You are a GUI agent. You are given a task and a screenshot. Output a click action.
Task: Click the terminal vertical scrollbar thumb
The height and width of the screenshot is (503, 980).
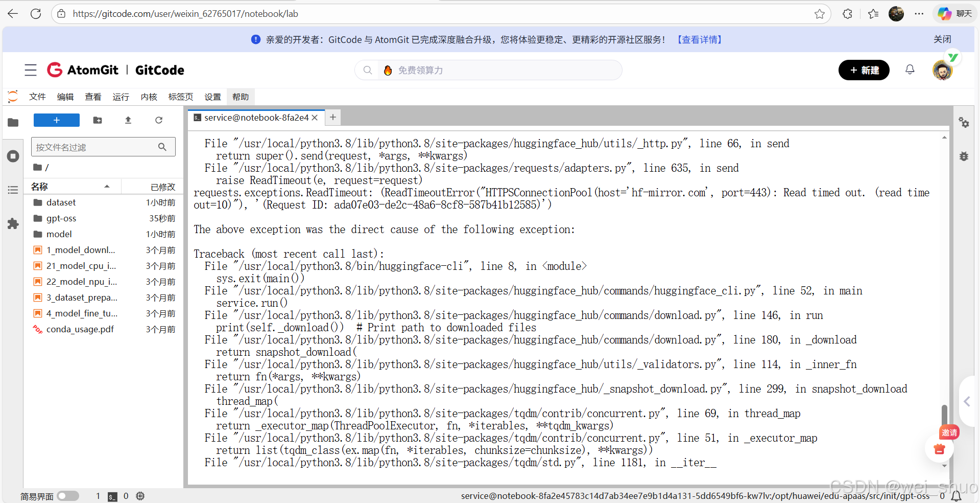[x=944, y=416]
